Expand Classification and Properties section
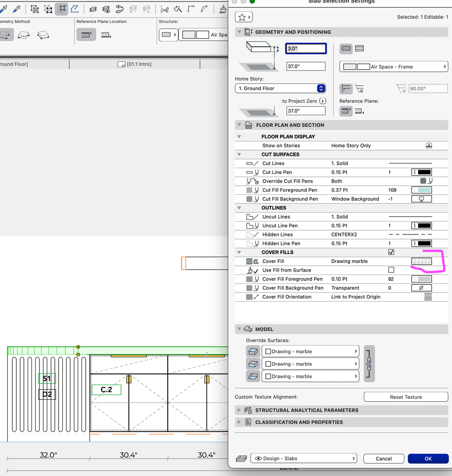Image resolution: width=452 pixels, height=476 pixels. [x=240, y=422]
